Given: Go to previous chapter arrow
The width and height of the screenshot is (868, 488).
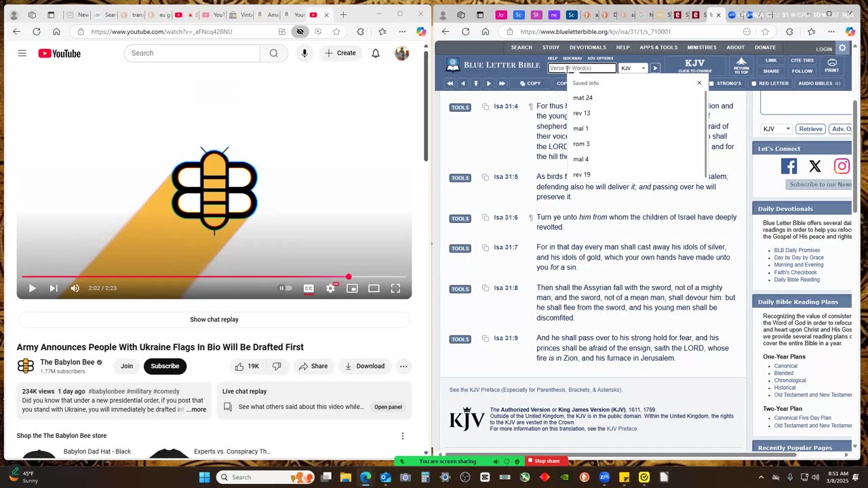Looking at the screenshot, I should (462, 83).
